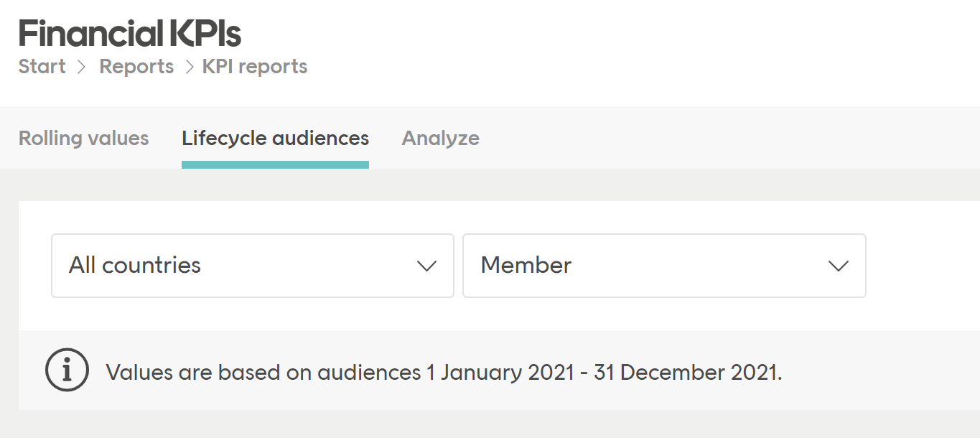980x438 pixels.
Task: Switch to the Analyze tab
Action: (x=440, y=138)
